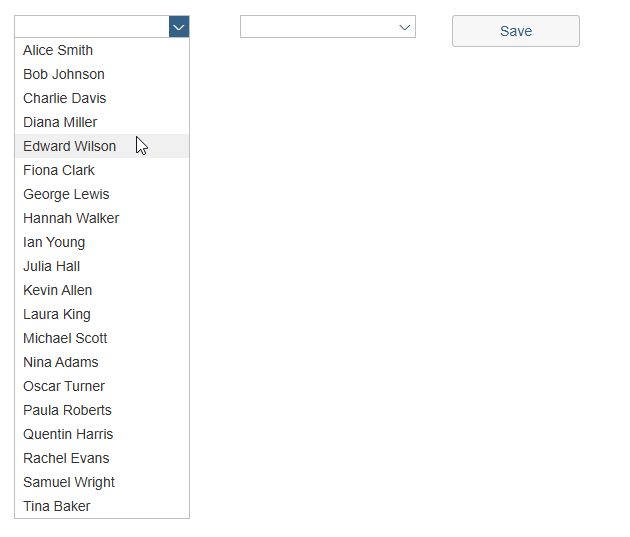Pick George Lewis in the dropdown
Viewport: 630px width, 537px height.
coord(66,194)
